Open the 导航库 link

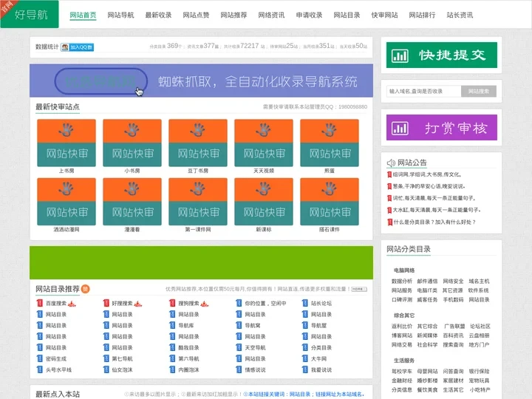point(186,325)
